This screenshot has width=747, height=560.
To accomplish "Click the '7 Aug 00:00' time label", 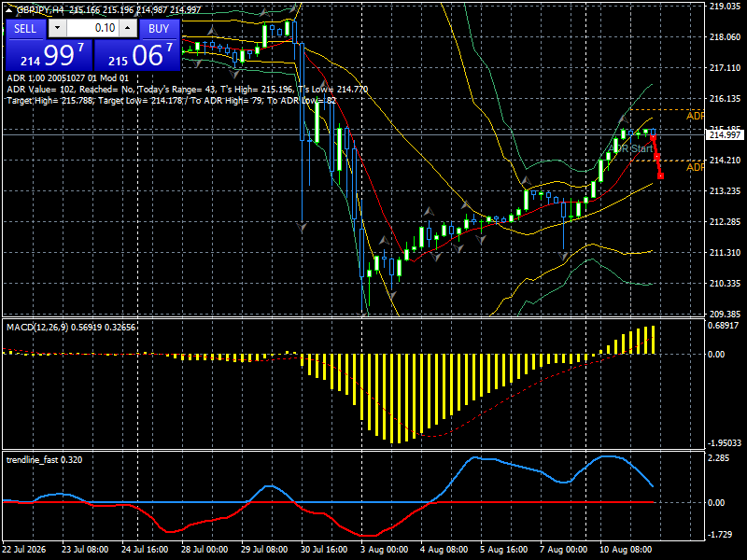I will pyautogui.click(x=564, y=549).
